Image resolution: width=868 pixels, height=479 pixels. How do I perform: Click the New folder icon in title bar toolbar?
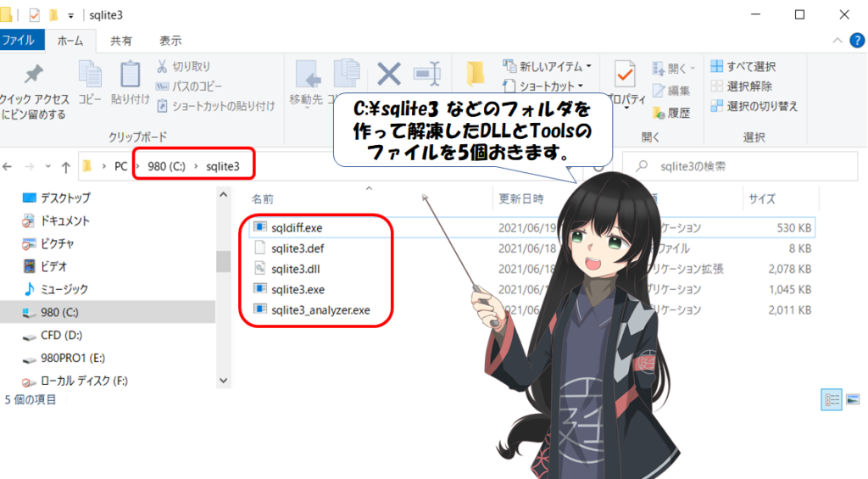click(x=53, y=15)
